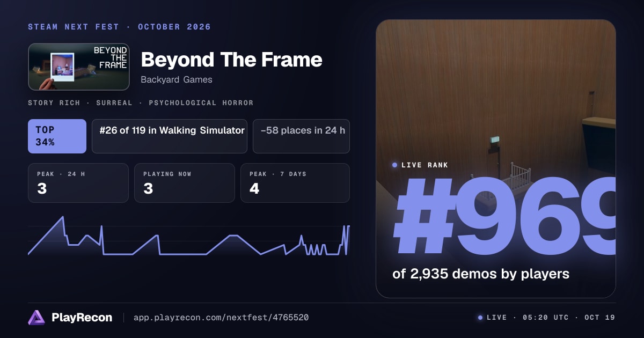
Task: Click the OCT 19 date text
Action: click(600, 318)
